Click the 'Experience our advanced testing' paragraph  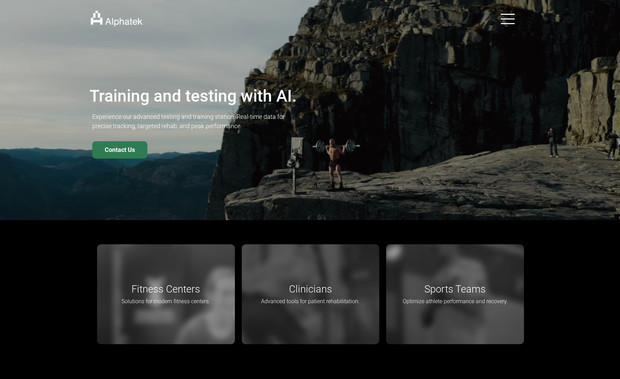coord(189,121)
